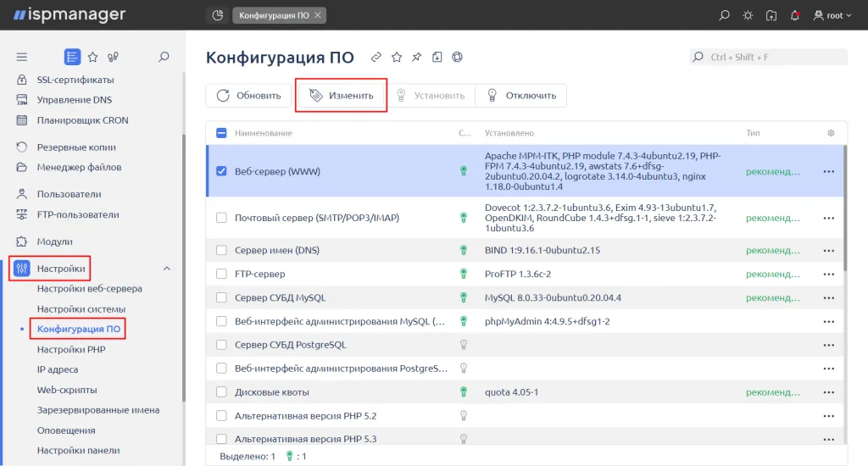The width and height of the screenshot is (868, 466).
Task: Open favorites star in sidebar header
Action: [93, 57]
